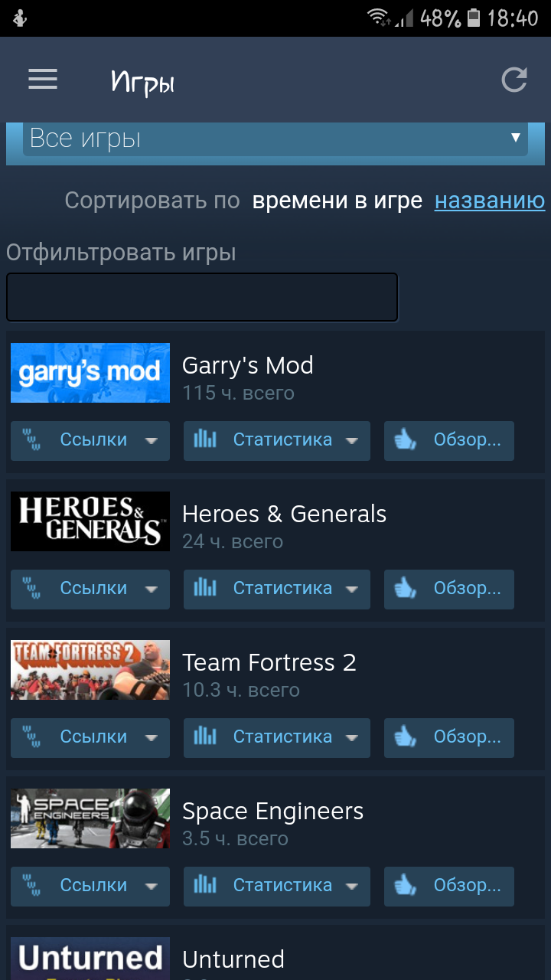Screen dimensions: 551x980
Task: Select the "времени в игре" sort option
Action: coord(337,201)
